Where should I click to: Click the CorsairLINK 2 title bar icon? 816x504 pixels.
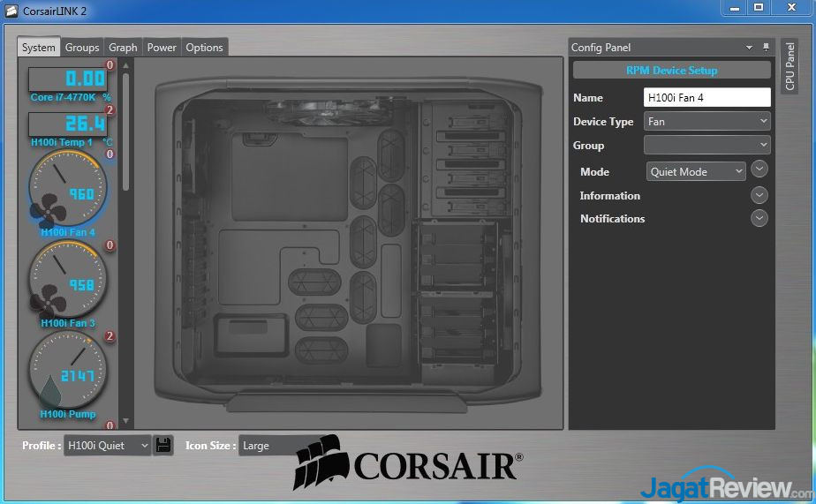tap(12, 11)
